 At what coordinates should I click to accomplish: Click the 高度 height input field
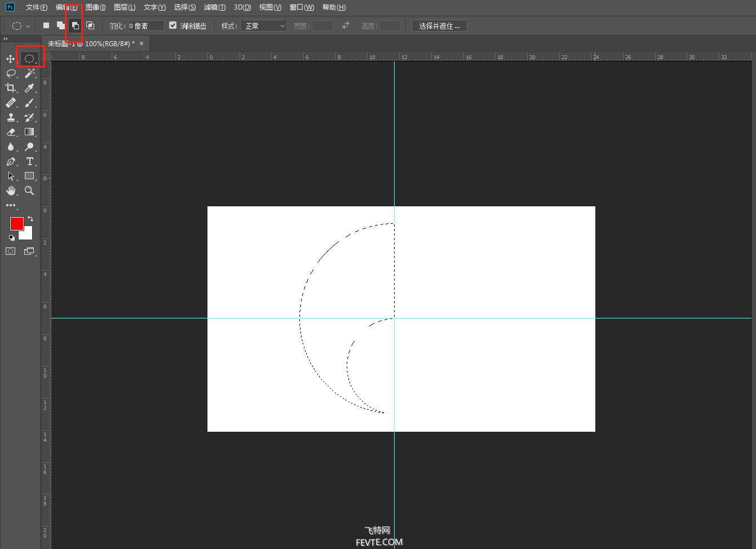click(x=390, y=26)
